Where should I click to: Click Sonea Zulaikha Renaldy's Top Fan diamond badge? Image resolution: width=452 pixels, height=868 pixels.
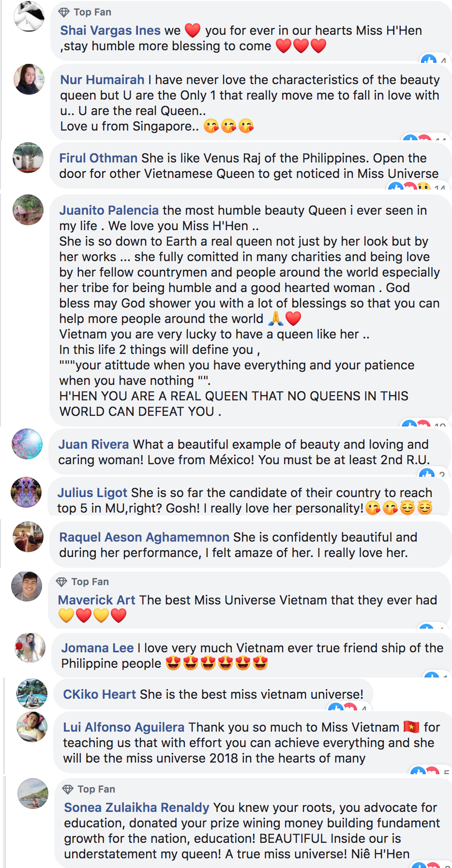(x=68, y=789)
